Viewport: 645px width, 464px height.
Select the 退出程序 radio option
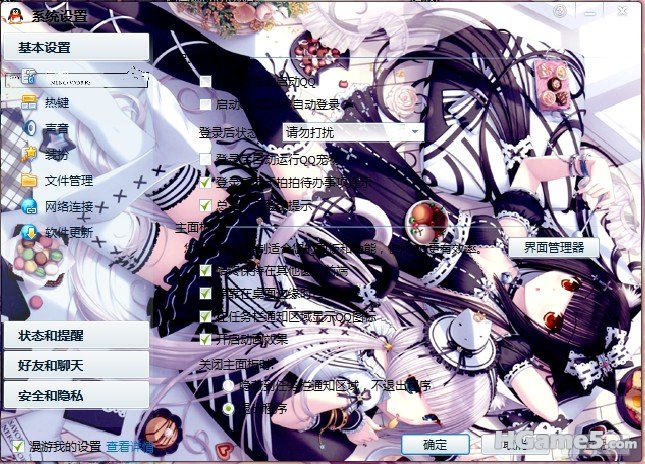pyautogui.click(x=228, y=409)
